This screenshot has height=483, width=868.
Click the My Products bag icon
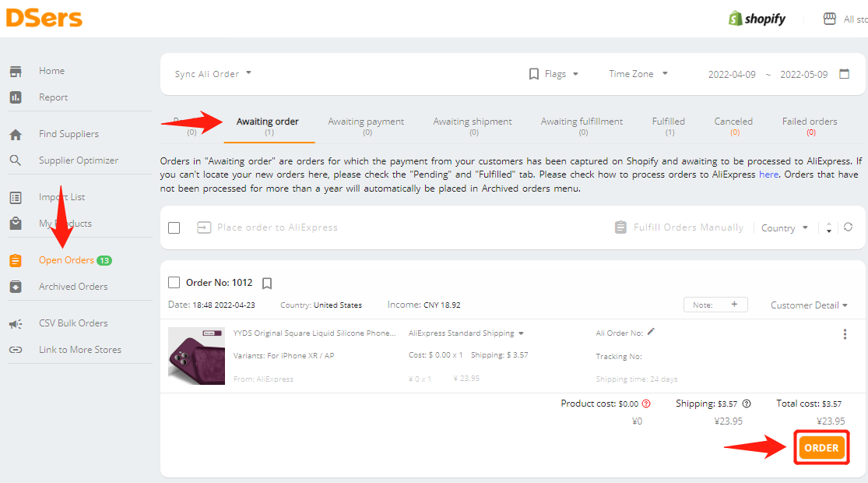click(x=16, y=224)
